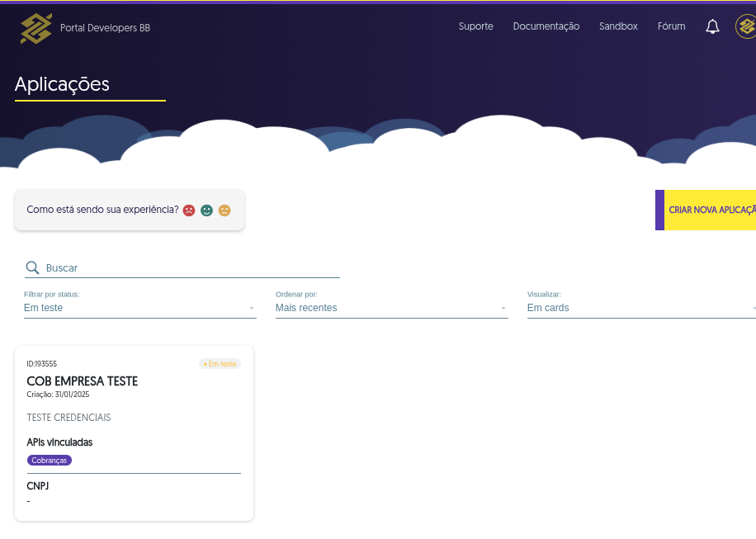Open the notifications bell

712,26
